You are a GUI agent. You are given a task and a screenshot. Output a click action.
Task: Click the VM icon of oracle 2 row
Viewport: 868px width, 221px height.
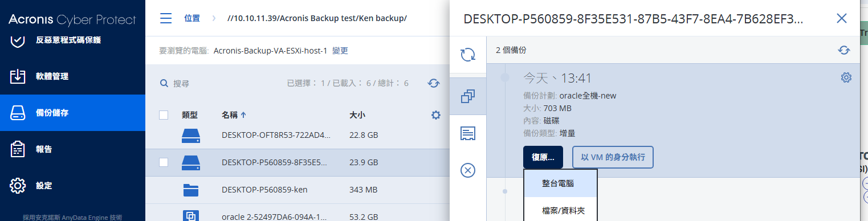click(191, 216)
